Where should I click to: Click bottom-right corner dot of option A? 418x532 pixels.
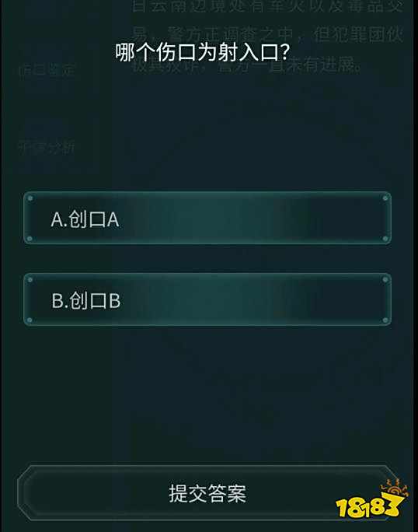pyautogui.click(x=385, y=239)
